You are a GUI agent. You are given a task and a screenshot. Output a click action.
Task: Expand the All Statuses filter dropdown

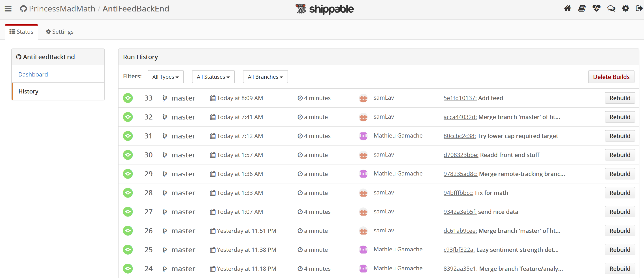point(213,77)
